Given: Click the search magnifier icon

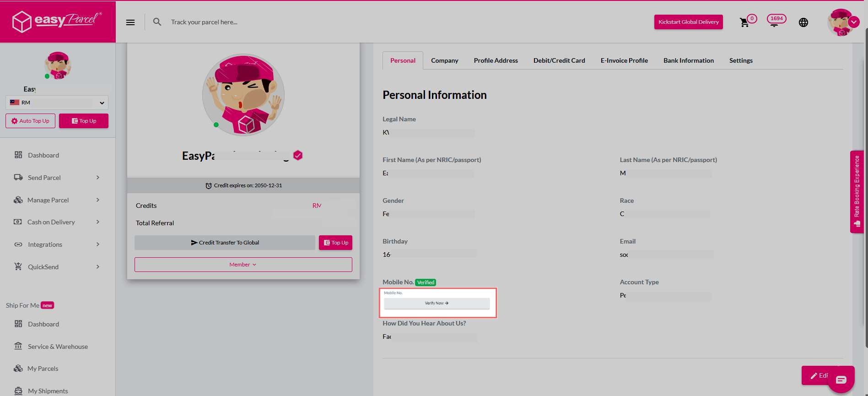Looking at the screenshot, I should point(157,22).
